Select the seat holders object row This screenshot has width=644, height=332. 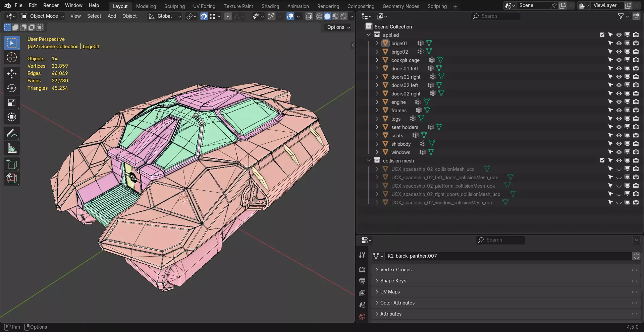point(405,127)
